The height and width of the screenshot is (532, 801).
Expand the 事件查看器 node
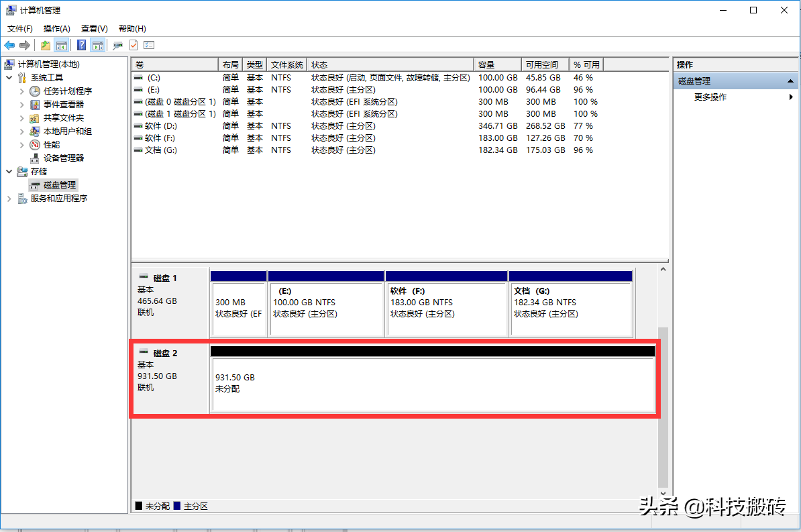coord(21,104)
